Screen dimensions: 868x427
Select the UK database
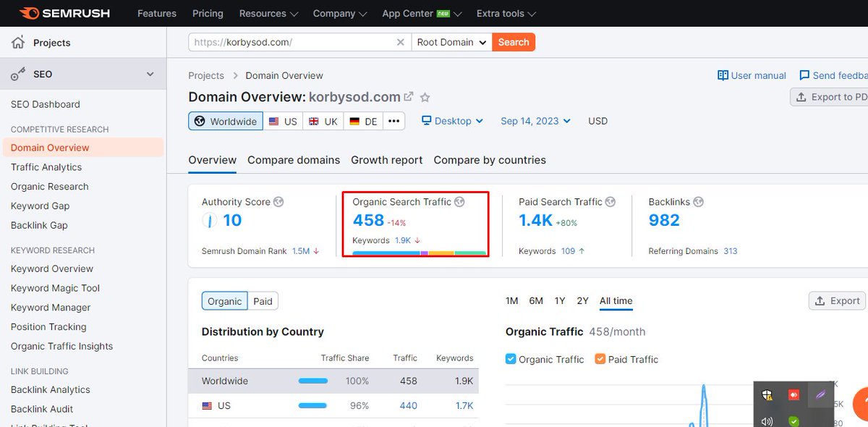[x=323, y=121]
